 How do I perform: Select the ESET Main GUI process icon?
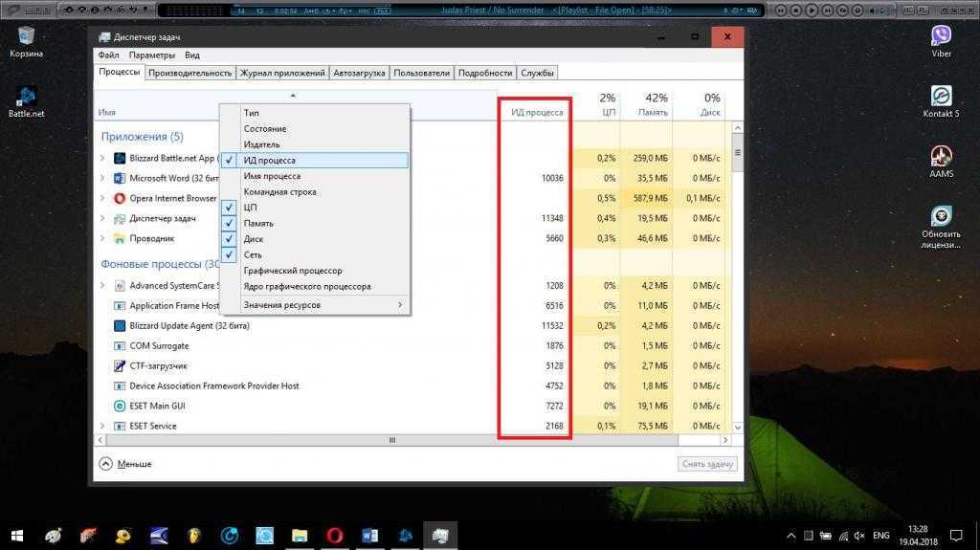pos(121,406)
